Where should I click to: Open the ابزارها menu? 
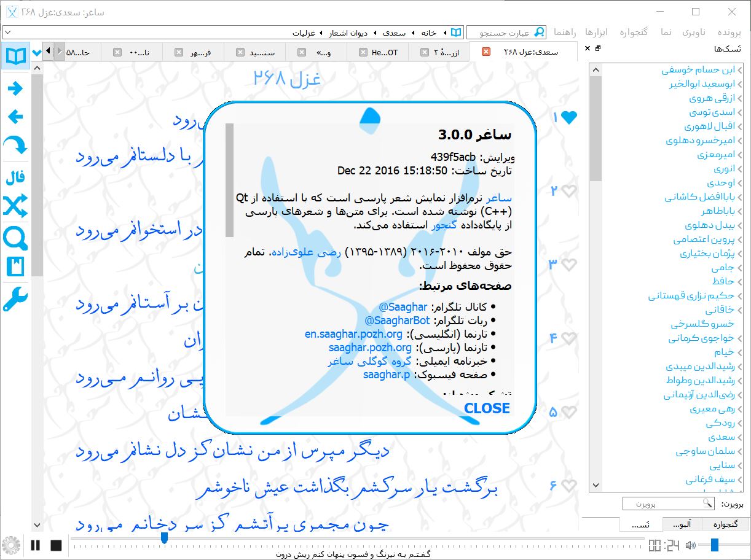pos(597,32)
